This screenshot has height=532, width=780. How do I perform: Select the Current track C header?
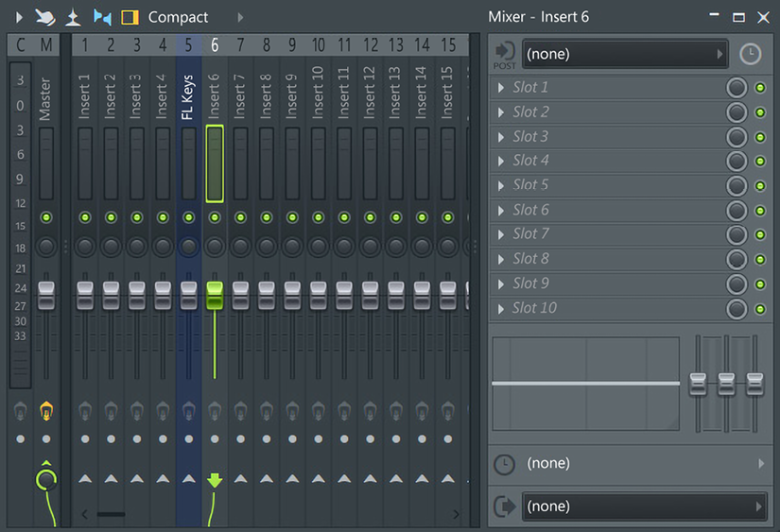[x=21, y=45]
